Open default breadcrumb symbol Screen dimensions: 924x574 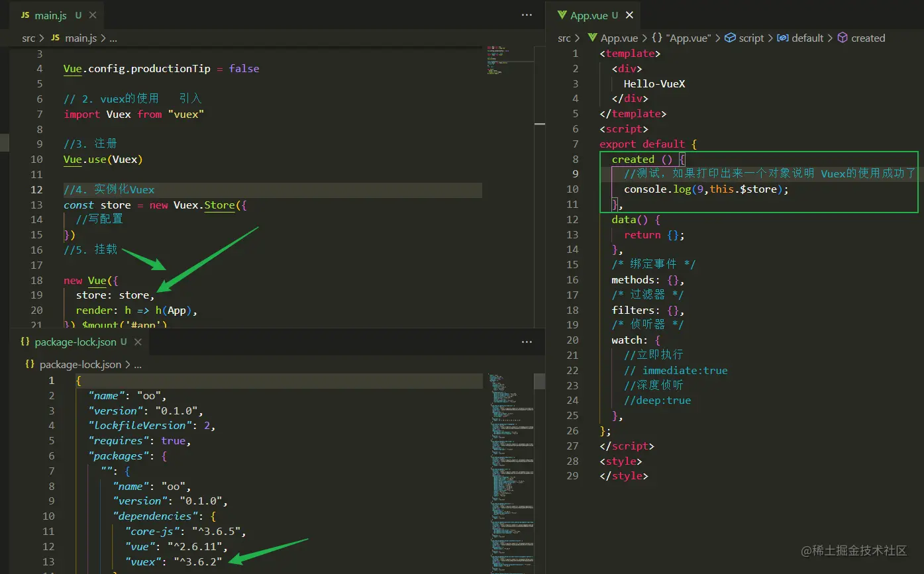coord(808,38)
